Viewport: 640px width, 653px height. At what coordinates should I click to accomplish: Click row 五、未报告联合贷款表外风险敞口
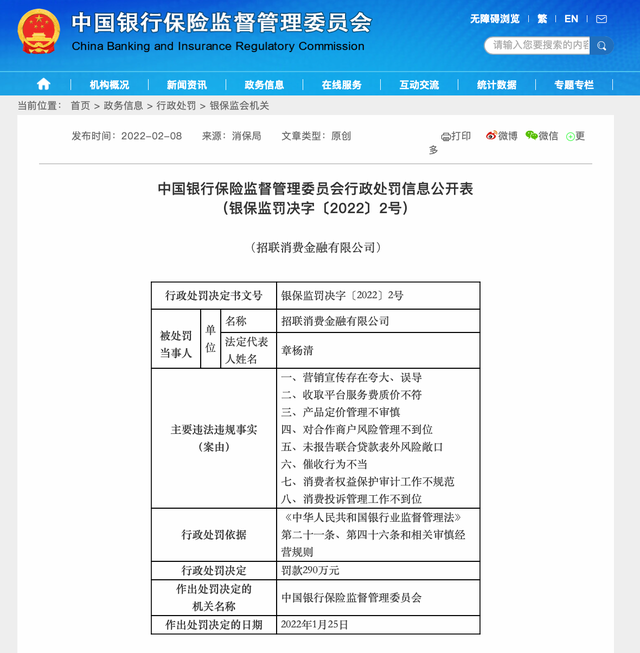pos(362,447)
